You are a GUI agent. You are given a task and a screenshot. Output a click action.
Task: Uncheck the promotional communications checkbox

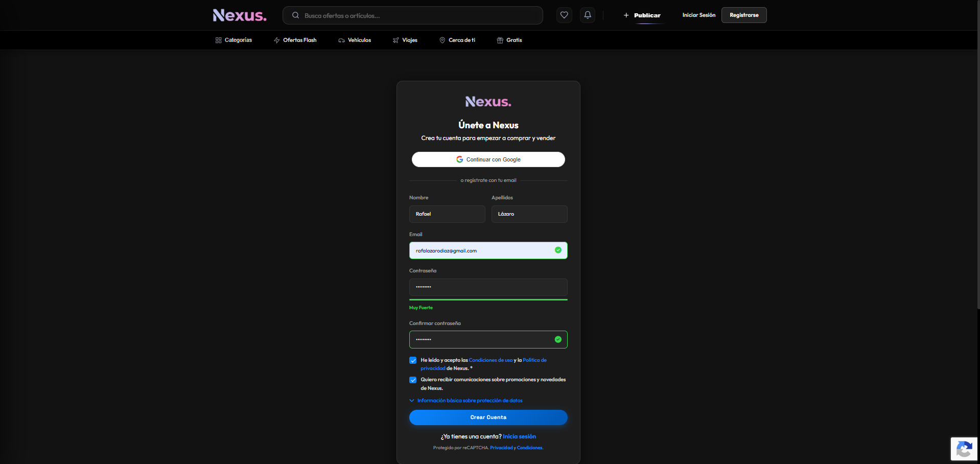tap(413, 380)
